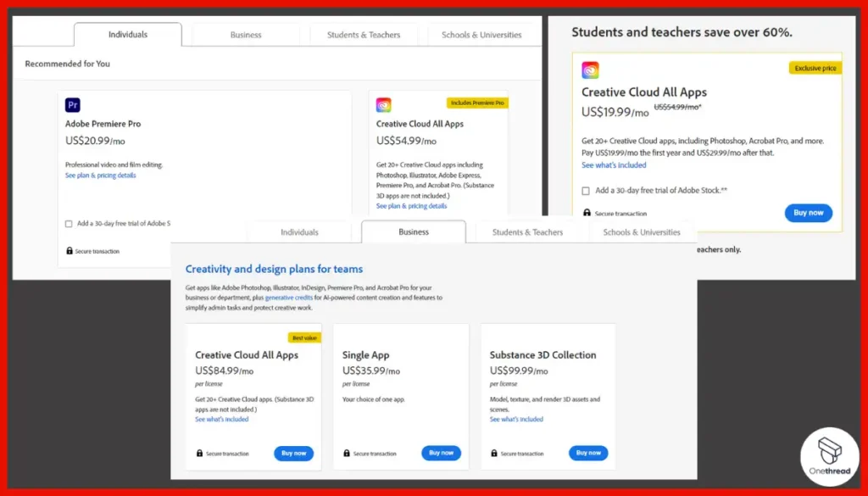Click 'Students and teachers save over 60%' heading

coord(682,32)
